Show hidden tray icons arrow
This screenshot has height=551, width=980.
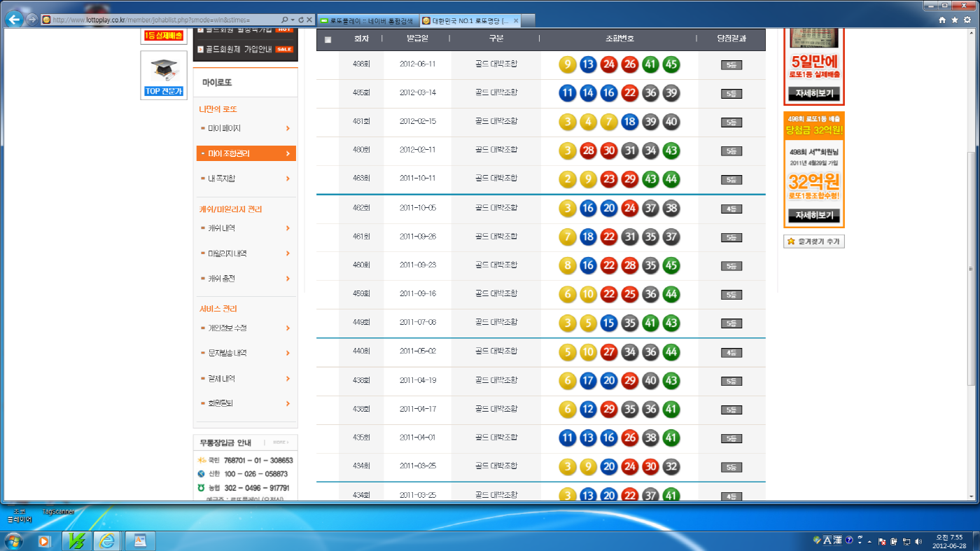click(869, 541)
